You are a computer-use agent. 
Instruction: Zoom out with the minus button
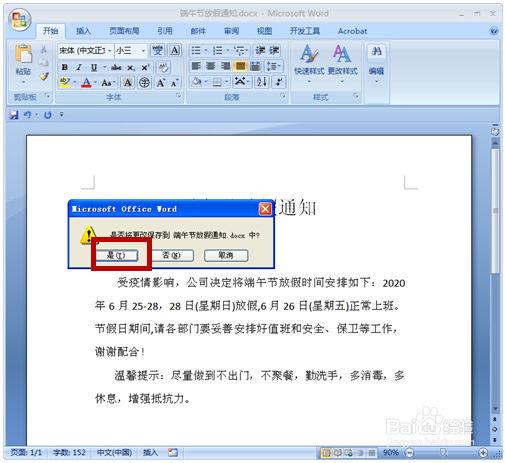(x=409, y=453)
